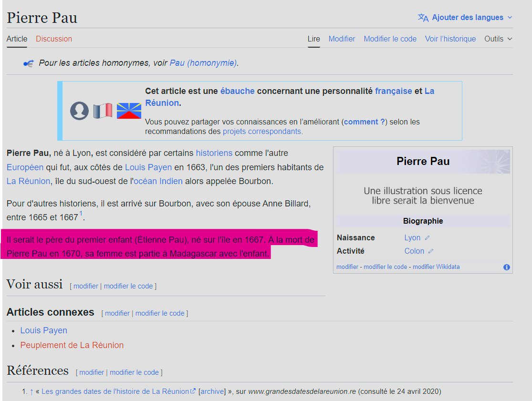Click Une illustration sous licence libre text
The height and width of the screenshot is (401, 532).
tap(423, 195)
